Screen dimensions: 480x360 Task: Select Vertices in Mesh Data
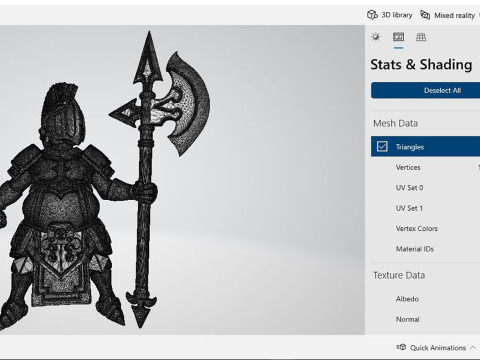click(408, 167)
